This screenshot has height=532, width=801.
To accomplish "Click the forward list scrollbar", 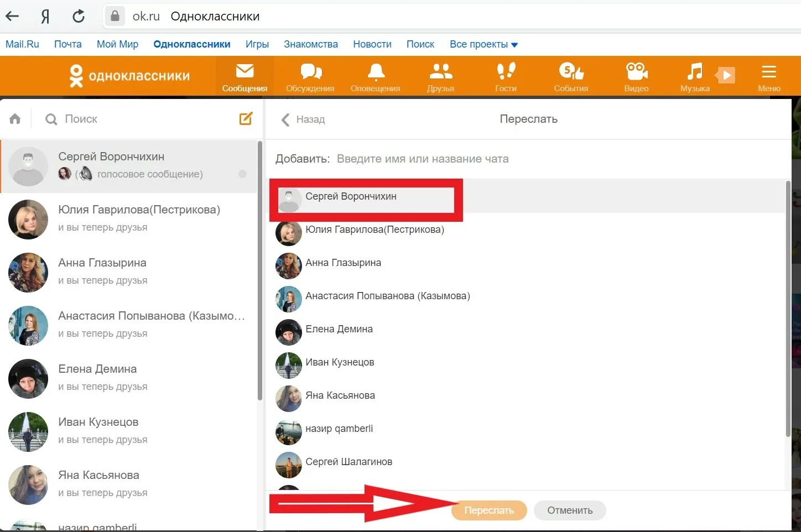I will click(x=788, y=309).
